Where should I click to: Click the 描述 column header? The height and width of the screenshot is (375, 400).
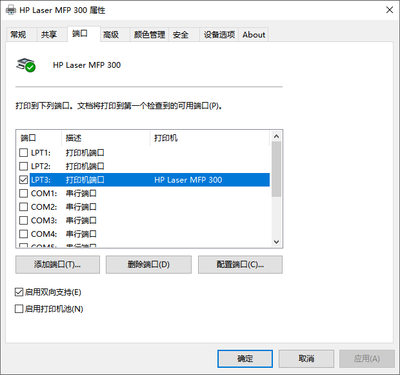click(106, 138)
